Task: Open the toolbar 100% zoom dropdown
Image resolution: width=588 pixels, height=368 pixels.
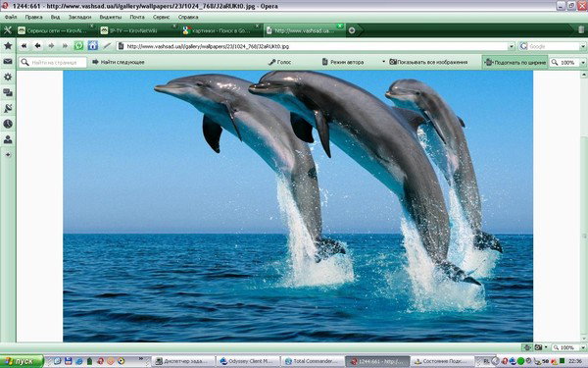Action: [583, 63]
